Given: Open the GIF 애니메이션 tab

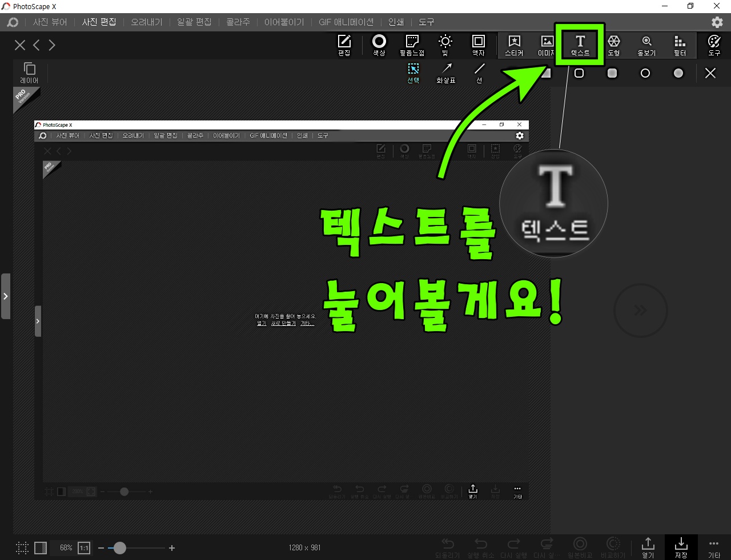Looking at the screenshot, I should click(x=346, y=22).
